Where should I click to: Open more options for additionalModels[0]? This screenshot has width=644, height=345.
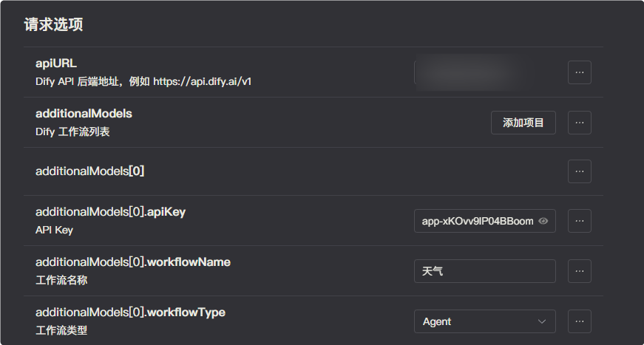tap(580, 171)
